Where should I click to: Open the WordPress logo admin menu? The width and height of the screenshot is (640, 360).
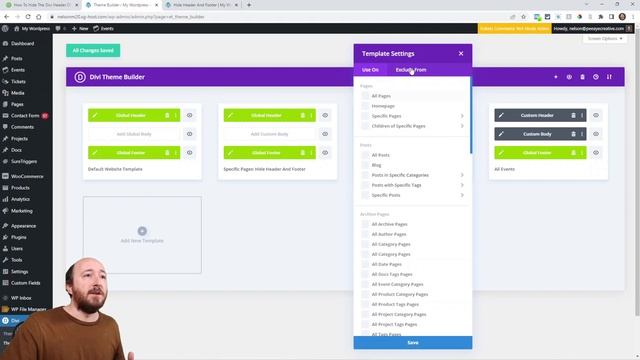pyautogui.click(x=5, y=29)
